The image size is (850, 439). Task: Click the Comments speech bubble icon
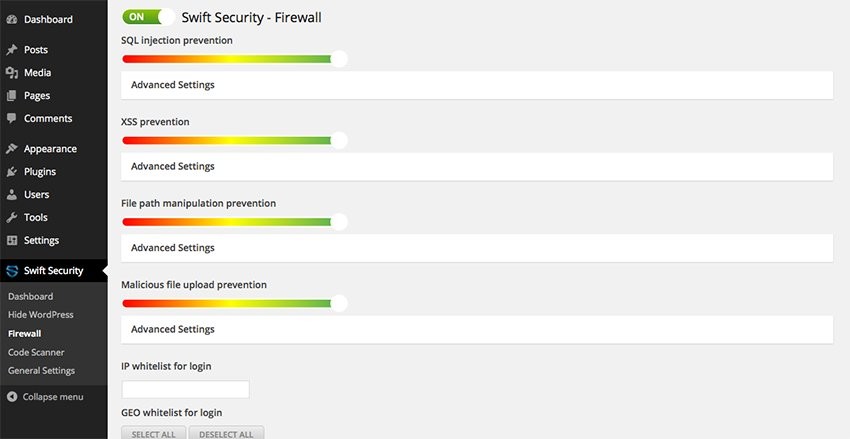pyautogui.click(x=12, y=119)
